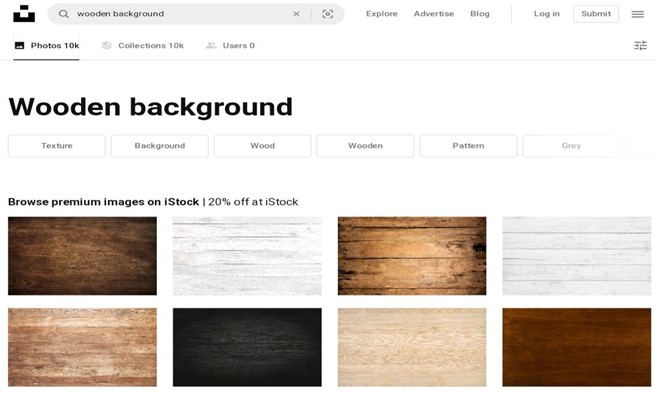Click the Users people icon
This screenshot has height=395, width=655.
tap(211, 45)
